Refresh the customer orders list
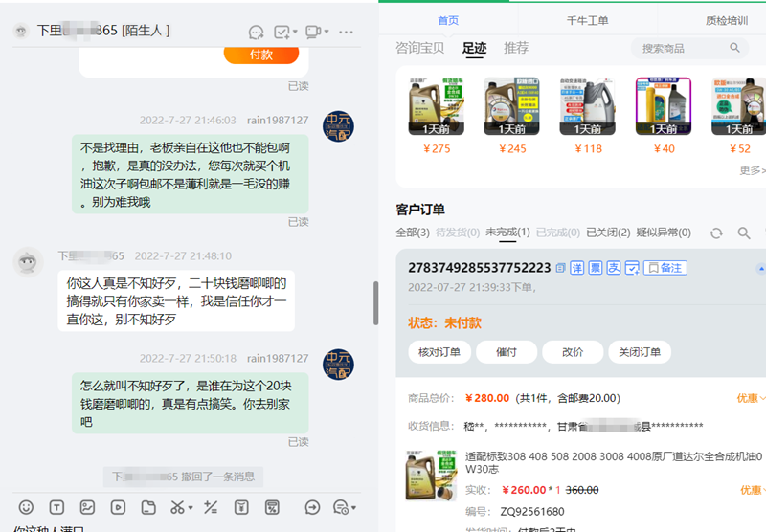This screenshot has height=532, width=766. 716,233
